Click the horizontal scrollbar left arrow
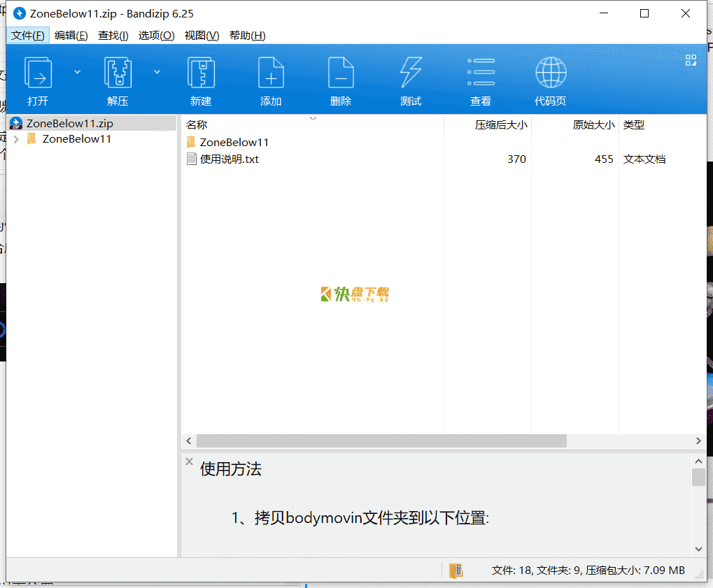 [189, 440]
